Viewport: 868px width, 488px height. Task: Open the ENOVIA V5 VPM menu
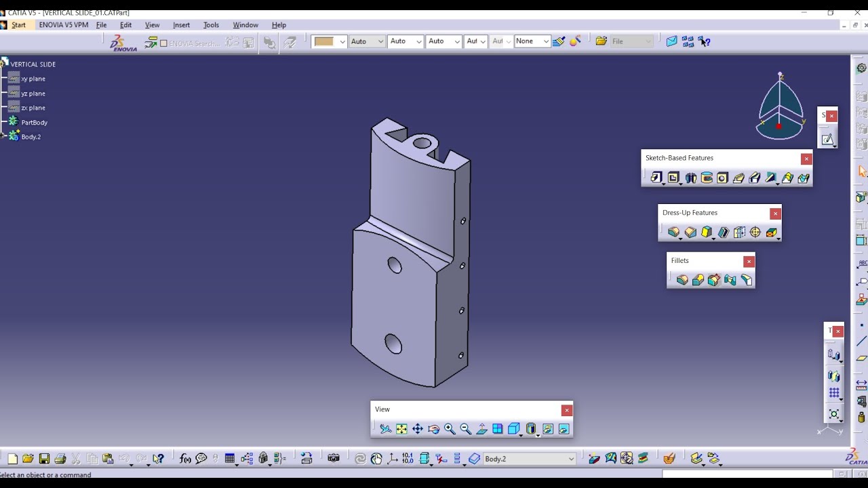coord(64,25)
